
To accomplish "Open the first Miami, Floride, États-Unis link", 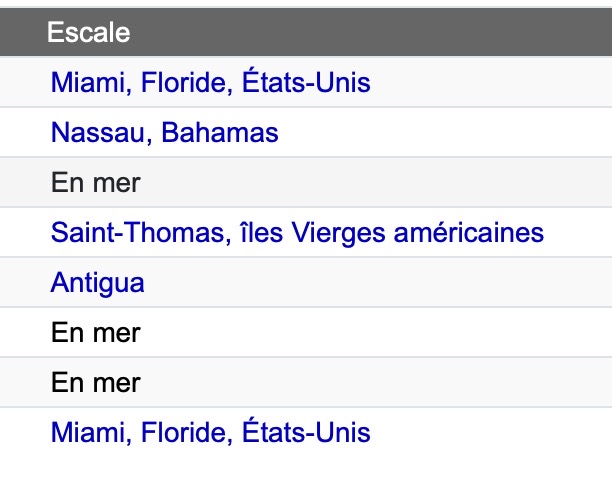I will coord(211,82).
